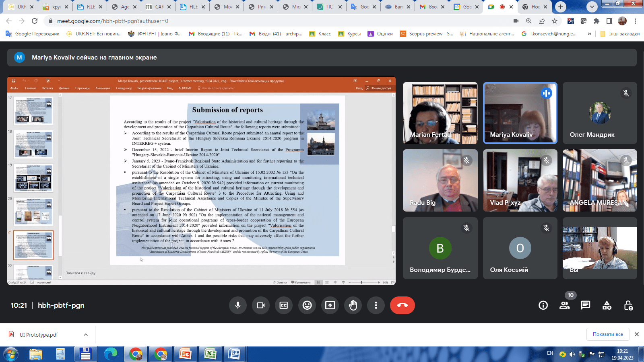Show the participants list

pos(564,305)
